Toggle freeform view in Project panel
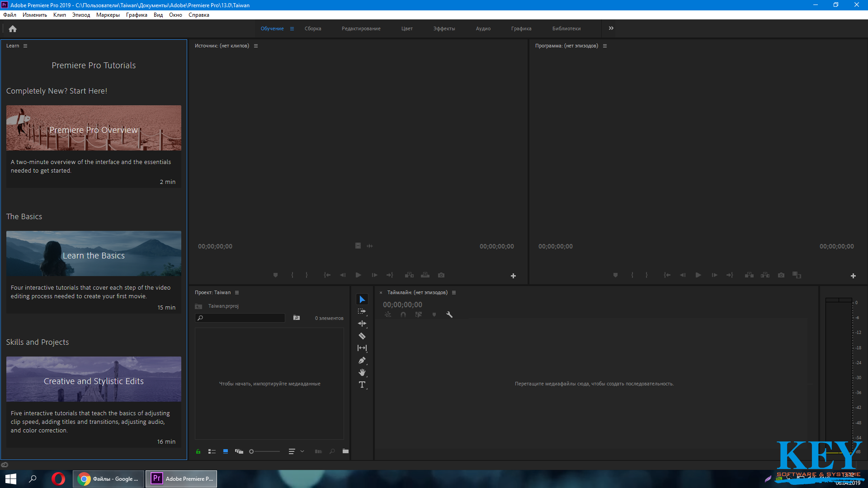868x488 pixels. click(238, 451)
